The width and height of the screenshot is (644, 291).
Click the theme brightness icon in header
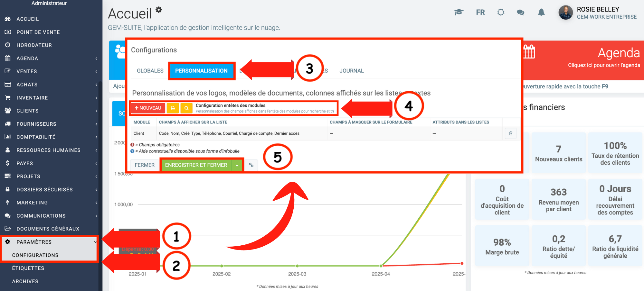tap(501, 13)
